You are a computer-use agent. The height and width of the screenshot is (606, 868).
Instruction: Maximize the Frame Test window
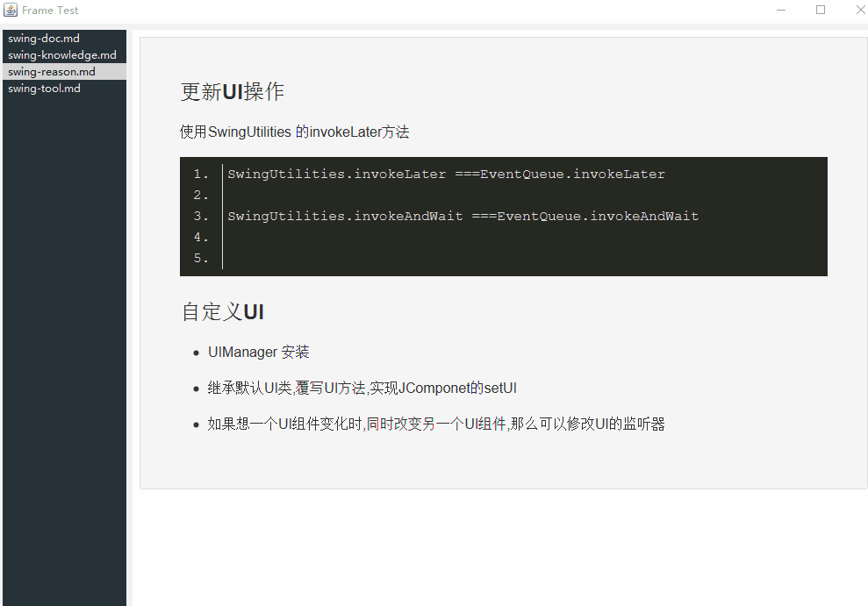pos(821,10)
